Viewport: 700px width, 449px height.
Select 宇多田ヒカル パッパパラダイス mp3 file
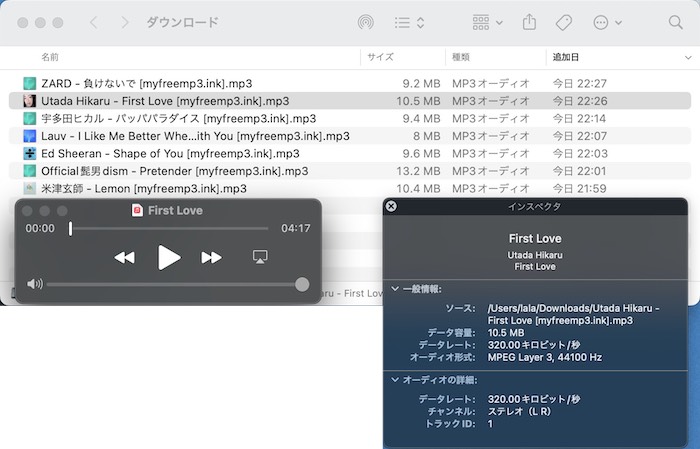pyautogui.click(x=350, y=118)
